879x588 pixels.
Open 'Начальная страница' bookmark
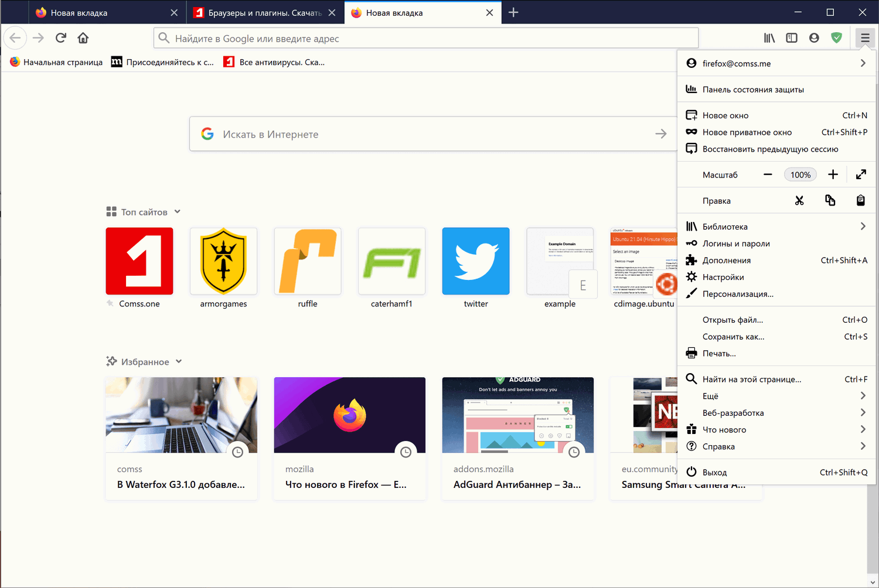click(x=56, y=62)
